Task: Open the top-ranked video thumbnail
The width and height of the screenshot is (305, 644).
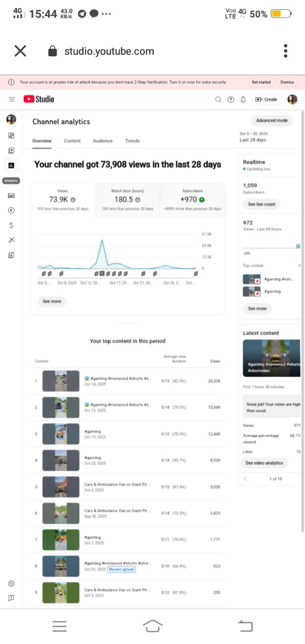Action: pyautogui.click(x=61, y=381)
